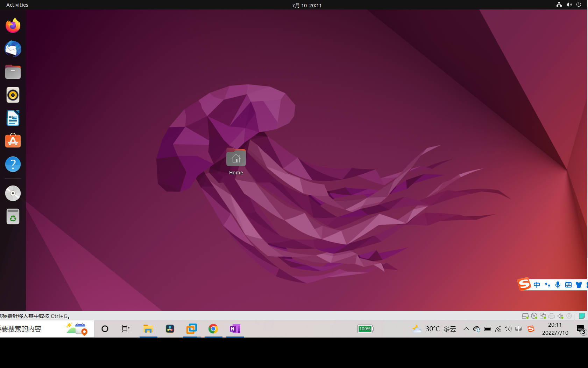Open DaVinci Resolve from the taskbar

pyautogui.click(x=170, y=329)
